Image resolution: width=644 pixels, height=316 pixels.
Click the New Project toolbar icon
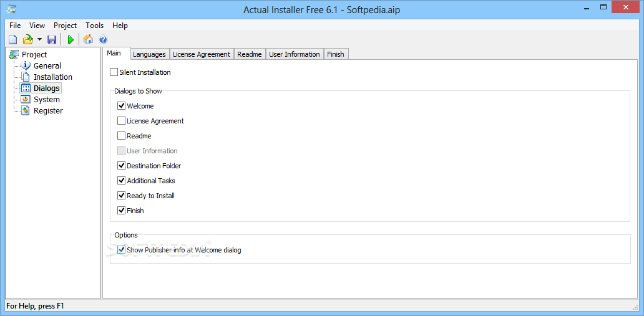click(13, 40)
